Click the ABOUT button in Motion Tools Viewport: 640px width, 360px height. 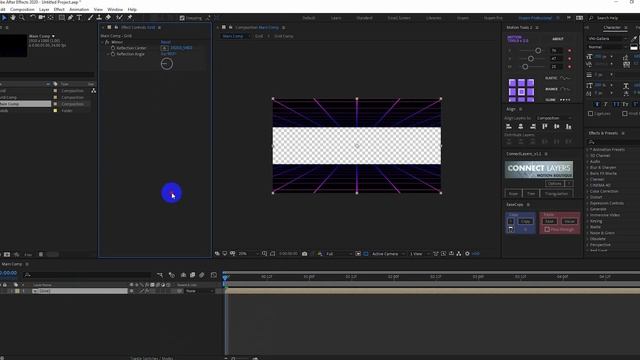click(558, 39)
